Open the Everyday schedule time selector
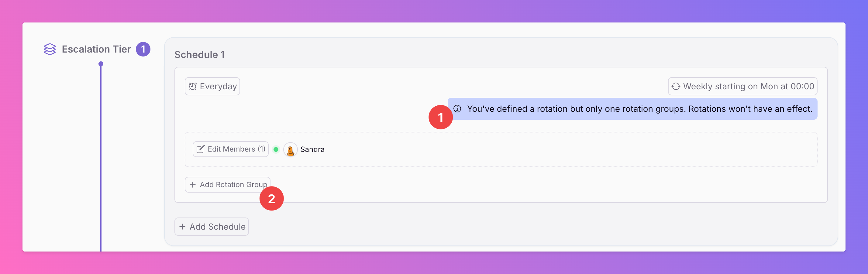This screenshot has height=274, width=868. (212, 86)
